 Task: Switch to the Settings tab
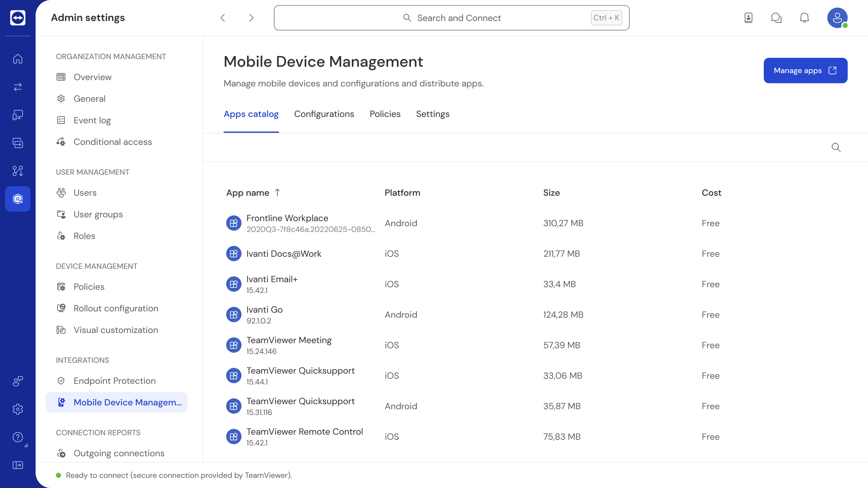(433, 114)
